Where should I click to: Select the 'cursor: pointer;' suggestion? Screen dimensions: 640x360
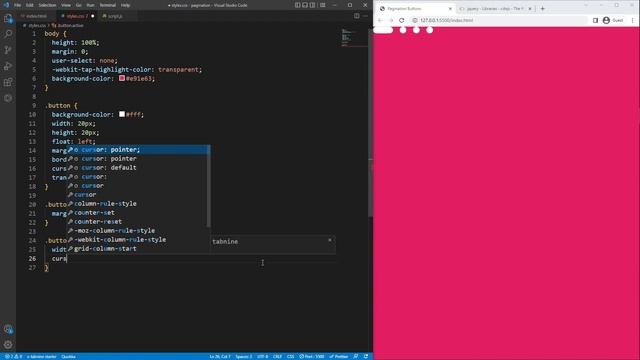(138, 150)
